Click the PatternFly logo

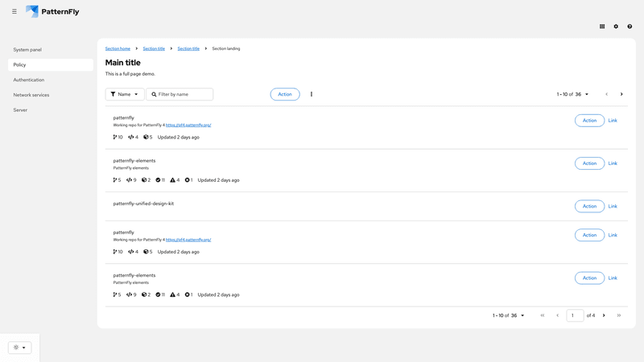[x=52, y=11]
